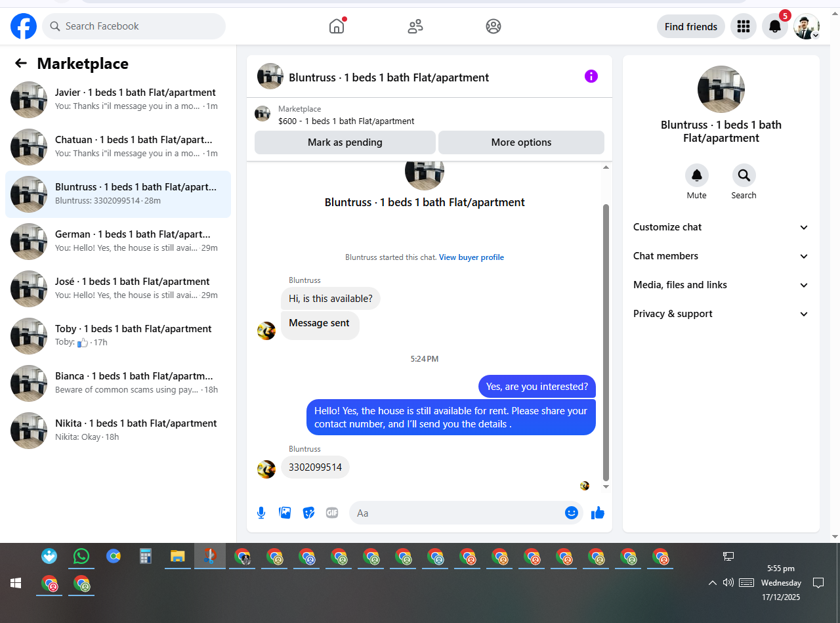The height and width of the screenshot is (623, 840).
Task: Click the large listing thumbnail in right panel
Action: (721, 89)
